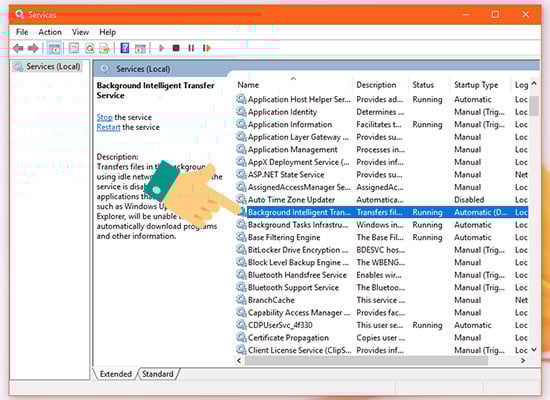Image resolution: width=550 pixels, height=400 pixels.
Task: Select the Client License Service row
Action: click(x=382, y=350)
